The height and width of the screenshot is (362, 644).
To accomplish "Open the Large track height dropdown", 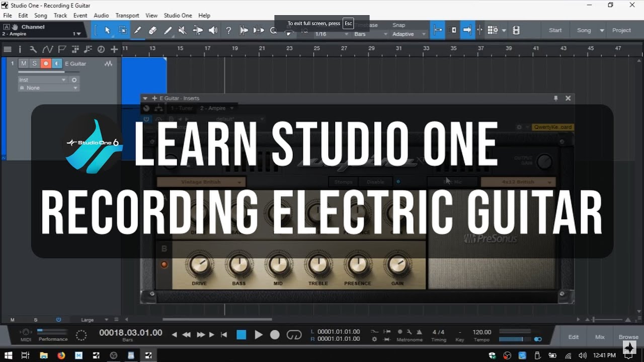I will pyautogui.click(x=95, y=320).
